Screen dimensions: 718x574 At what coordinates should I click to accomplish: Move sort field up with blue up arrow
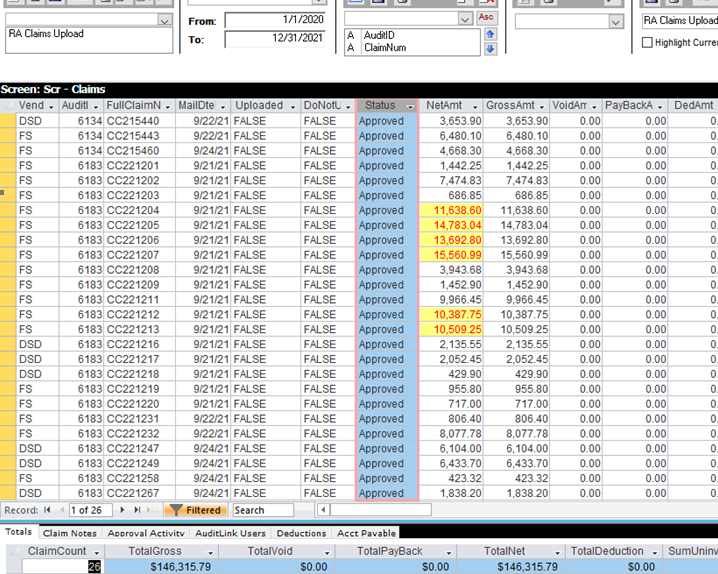[x=490, y=34]
